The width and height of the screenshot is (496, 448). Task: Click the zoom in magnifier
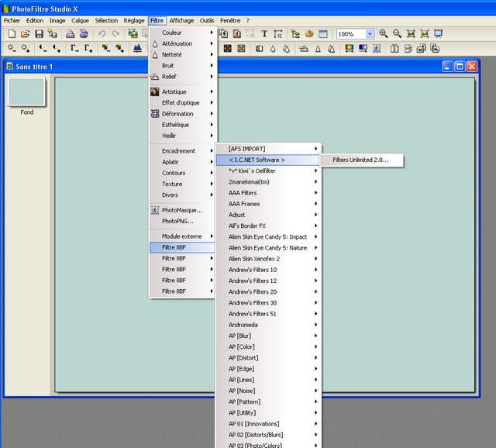click(x=384, y=34)
